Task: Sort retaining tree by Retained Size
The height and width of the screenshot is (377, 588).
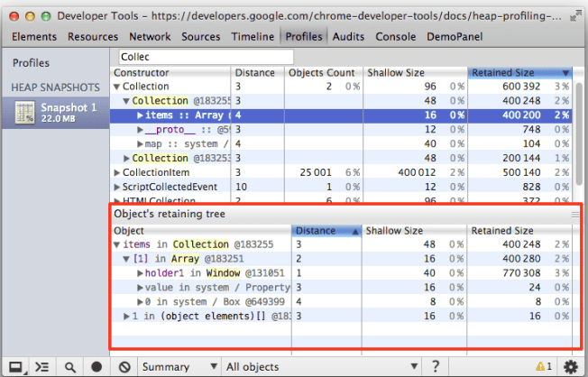Action: 519,231
